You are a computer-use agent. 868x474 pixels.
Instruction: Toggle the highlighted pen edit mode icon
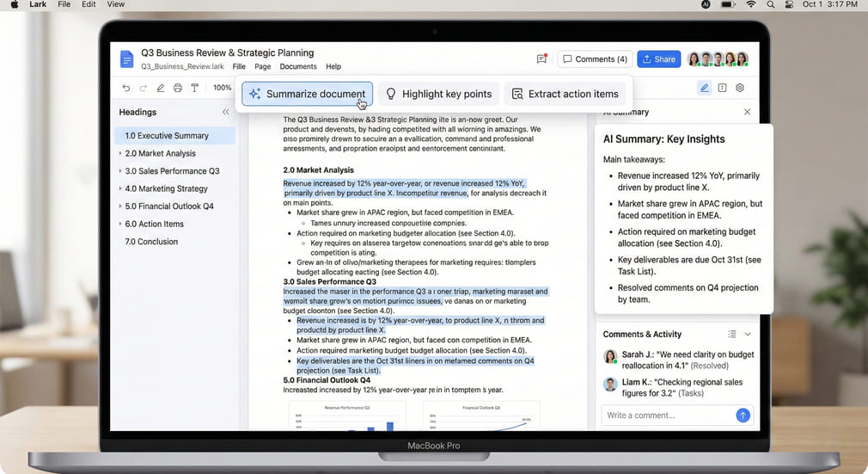[x=705, y=88]
